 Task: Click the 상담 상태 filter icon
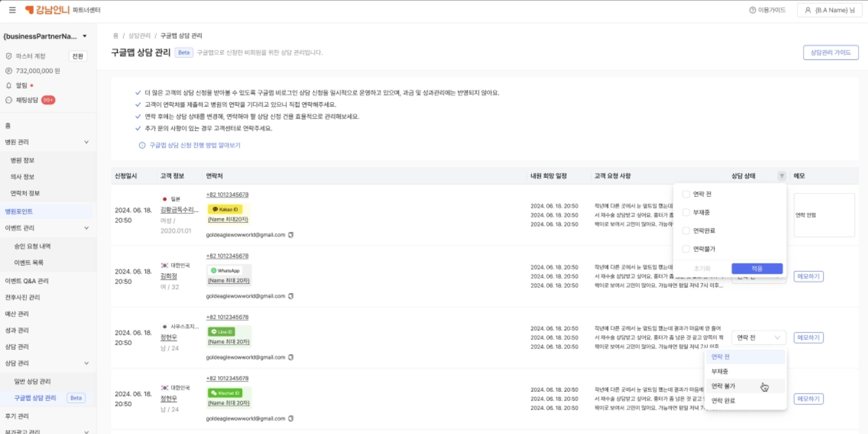click(x=781, y=176)
